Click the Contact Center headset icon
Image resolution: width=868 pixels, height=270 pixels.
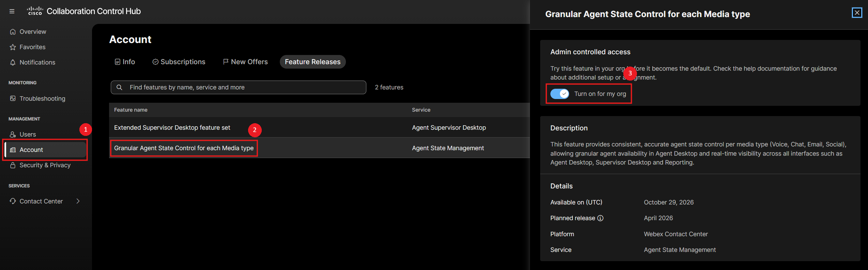[13, 201]
